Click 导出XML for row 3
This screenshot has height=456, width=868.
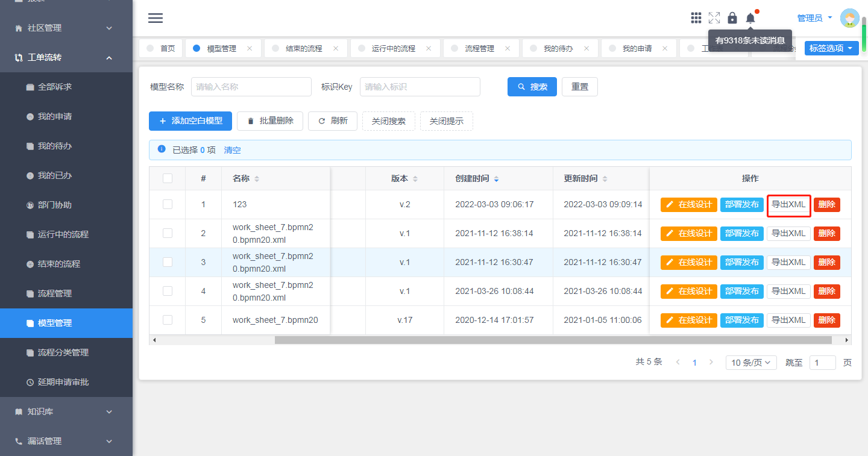click(x=788, y=262)
